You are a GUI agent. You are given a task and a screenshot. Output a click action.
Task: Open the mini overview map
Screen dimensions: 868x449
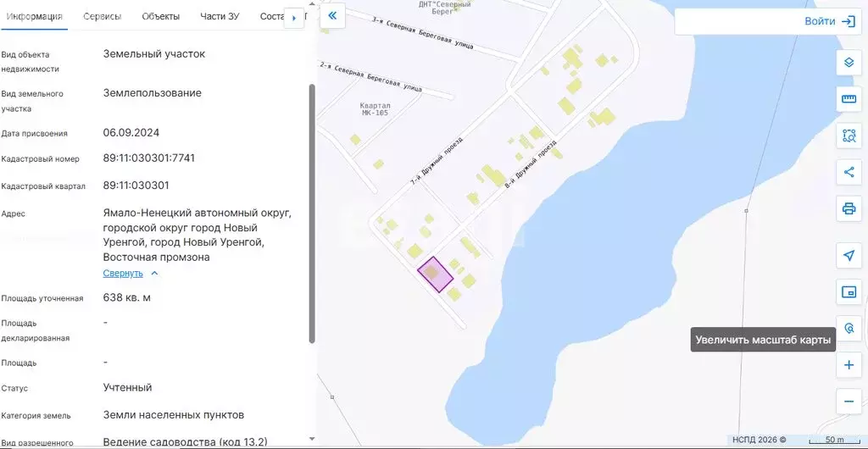[x=849, y=292]
